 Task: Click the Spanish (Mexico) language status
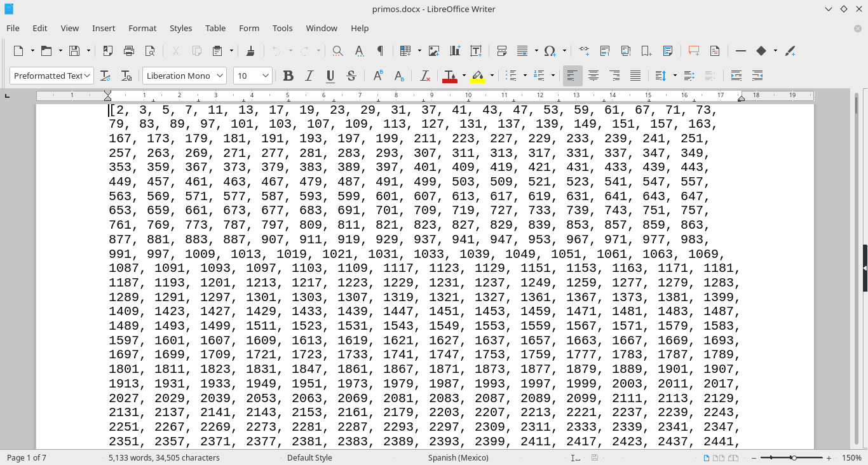[458, 457]
